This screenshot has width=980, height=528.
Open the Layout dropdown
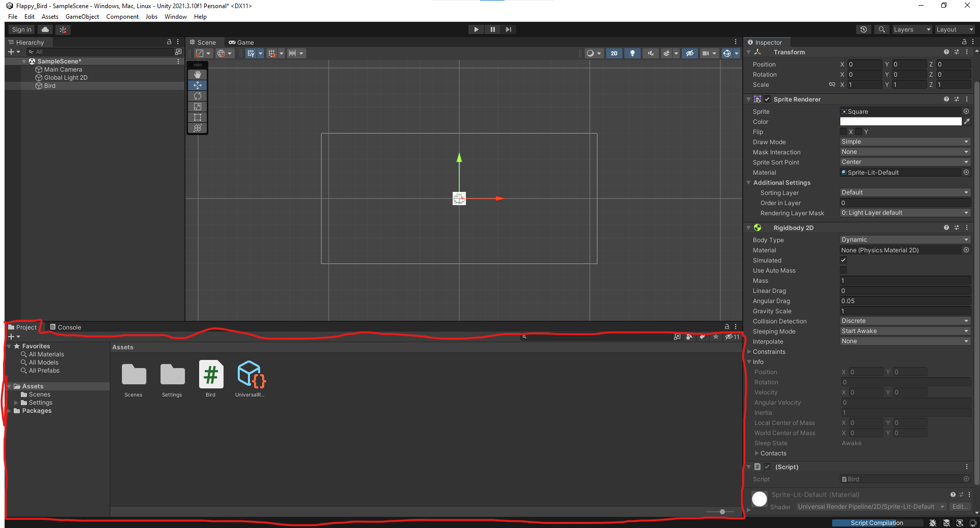pyautogui.click(x=955, y=29)
